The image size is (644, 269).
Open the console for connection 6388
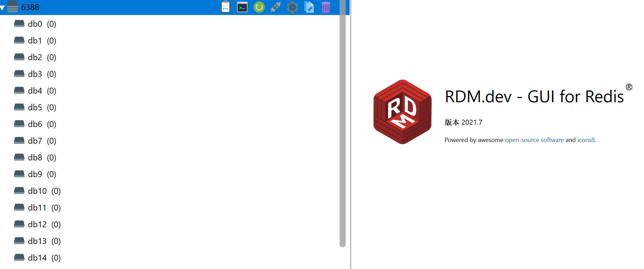click(x=242, y=7)
